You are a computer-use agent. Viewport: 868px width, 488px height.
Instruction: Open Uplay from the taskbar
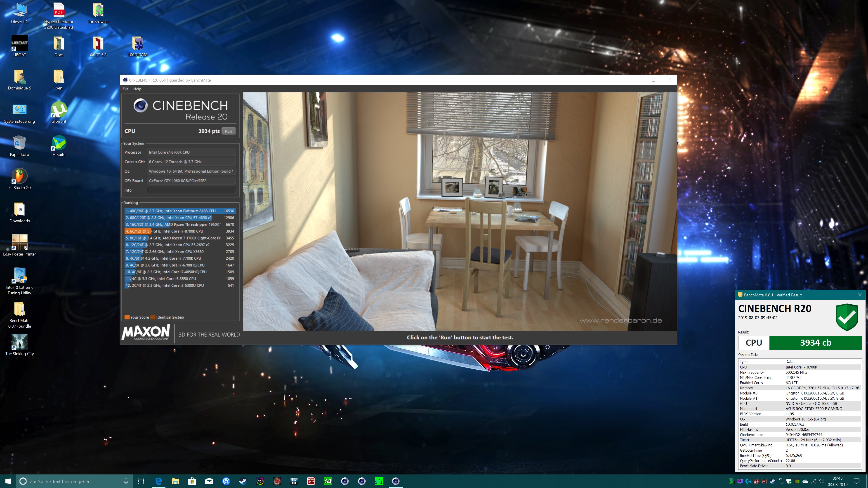click(226, 481)
